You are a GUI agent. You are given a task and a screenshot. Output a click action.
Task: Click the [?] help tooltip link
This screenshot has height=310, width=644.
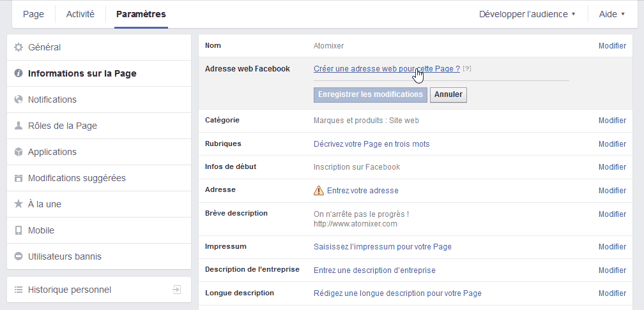pos(466,69)
